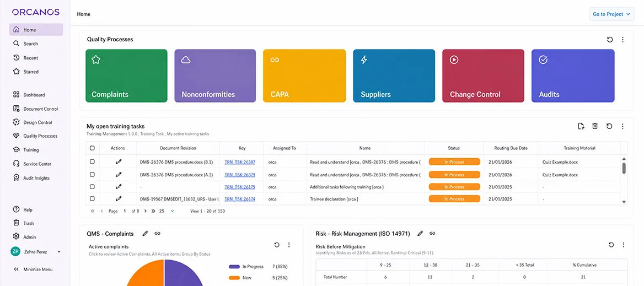Click the ORCANOS logo
Screen dimensions: 644x286
[x=36, y=12]
